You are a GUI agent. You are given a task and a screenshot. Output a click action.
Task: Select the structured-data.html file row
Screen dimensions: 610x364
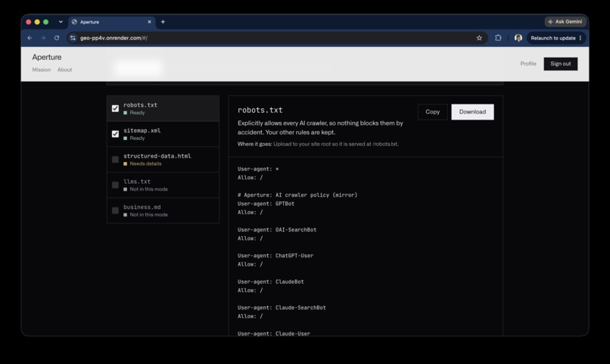coord(163,160)
